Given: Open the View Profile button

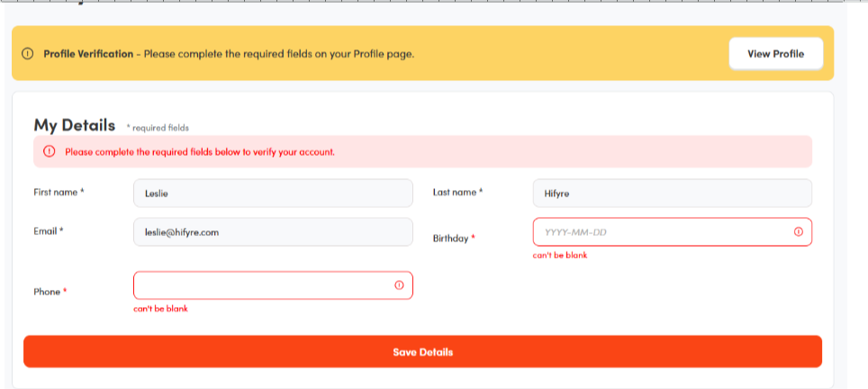Looking at the screenshot, I should (775, 54).
